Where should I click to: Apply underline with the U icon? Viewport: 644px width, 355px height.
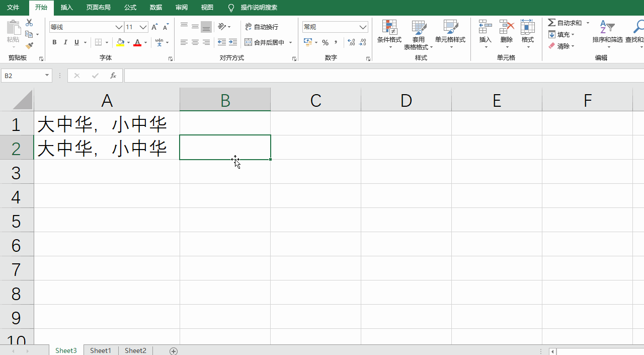(x=76, y=42)
